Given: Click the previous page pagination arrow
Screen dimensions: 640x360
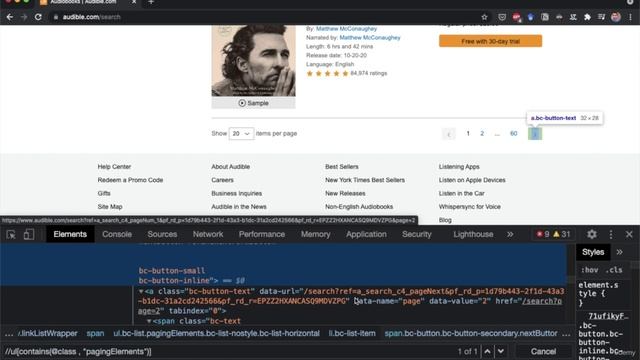Looking at the screenshot, I should (x=449, y=134).
